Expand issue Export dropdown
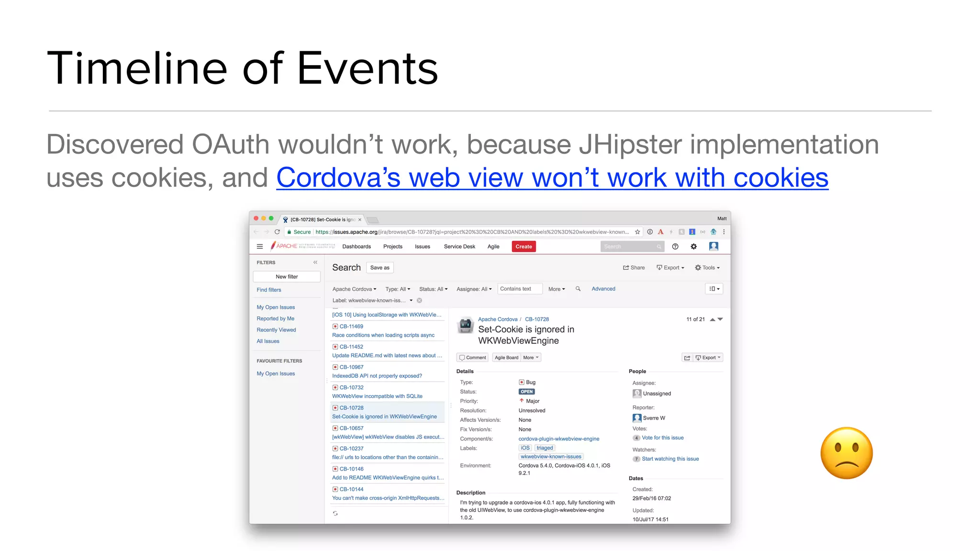The height and width of the screenshot is (551, 980). click(708, 358)
